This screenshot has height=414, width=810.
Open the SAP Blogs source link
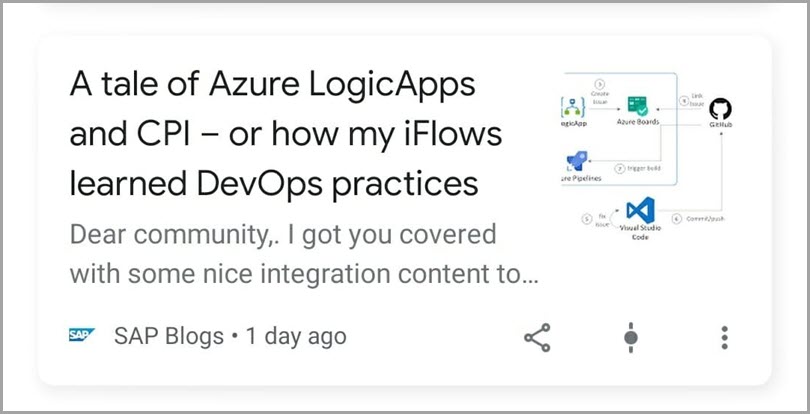169,336
